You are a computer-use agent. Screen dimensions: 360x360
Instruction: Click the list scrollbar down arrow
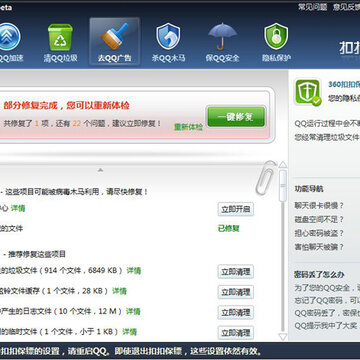283,337
